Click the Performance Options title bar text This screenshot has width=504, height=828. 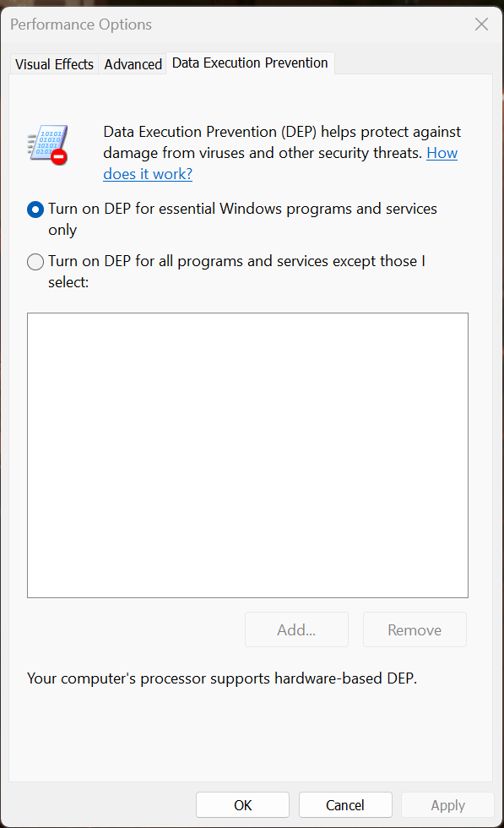click(81, 25)
